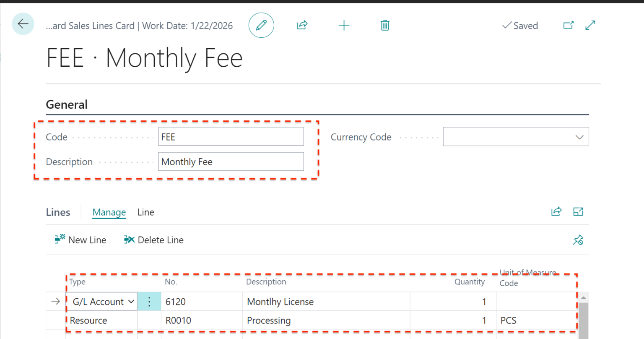Toggle edit mode with the pencil icon
644x339 pixels.
(x=261, y=25)
